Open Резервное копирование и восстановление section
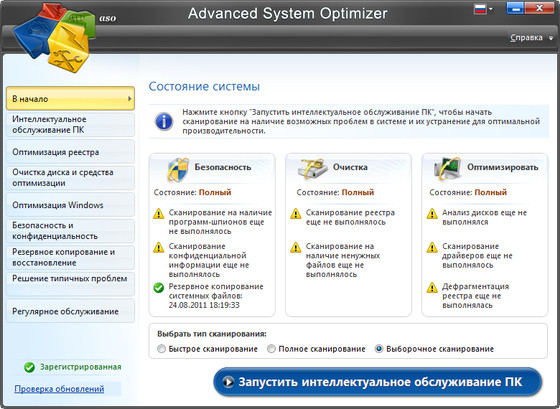The width and height of the screenshot is (560, 409). [x=70, y=257]
